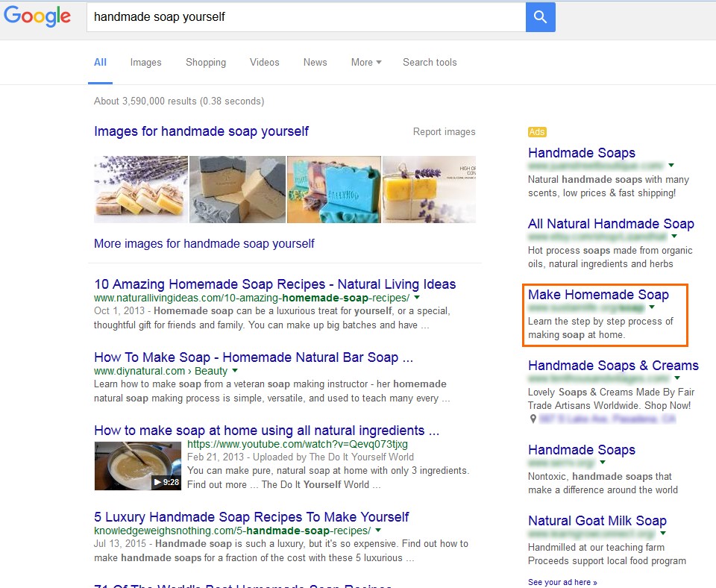Open the blue soap bar image

pos(334,189)
